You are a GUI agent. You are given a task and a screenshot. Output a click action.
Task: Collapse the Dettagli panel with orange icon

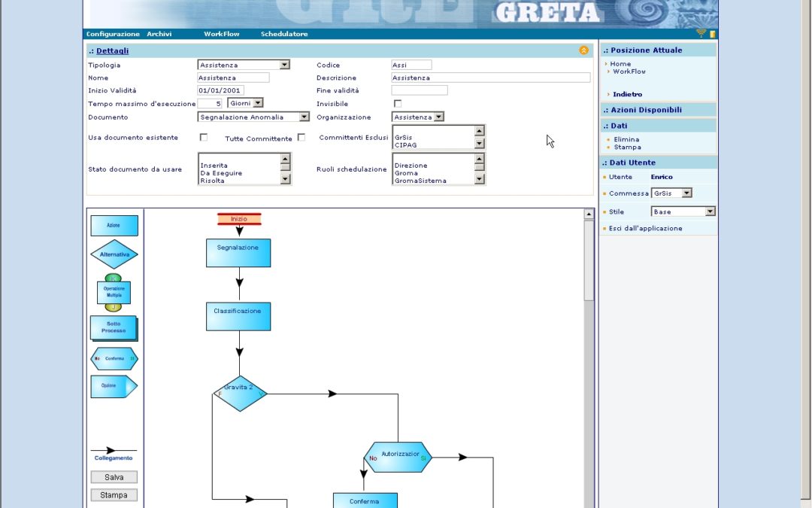583,50
